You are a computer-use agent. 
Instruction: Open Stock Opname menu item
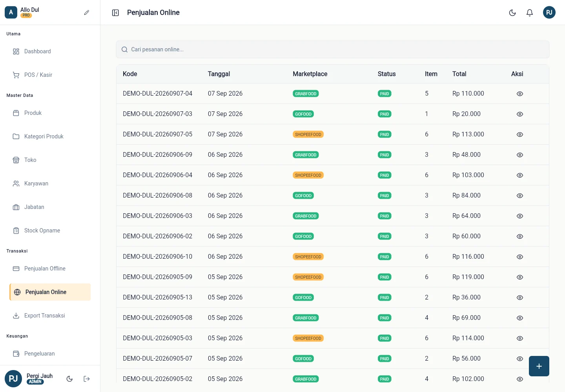tap(50, 230)
